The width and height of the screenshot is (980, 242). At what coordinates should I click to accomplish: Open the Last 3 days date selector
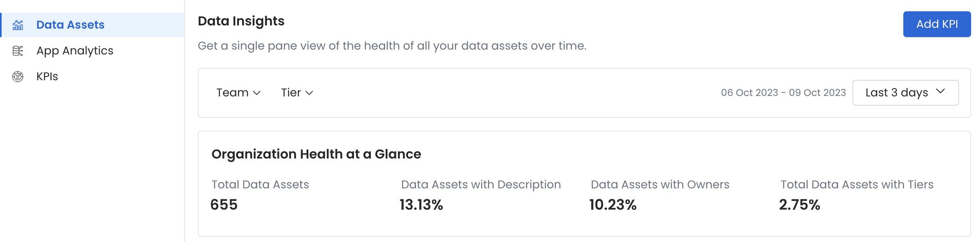point(896,93)
